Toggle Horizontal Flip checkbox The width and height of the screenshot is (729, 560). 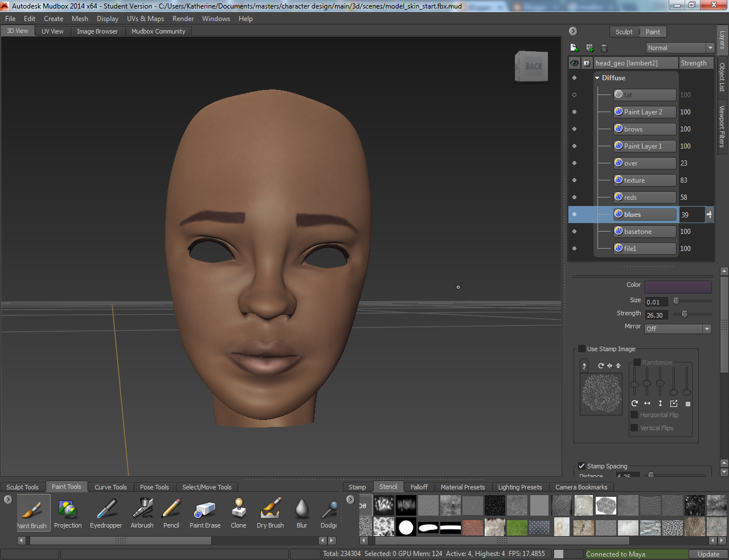click(634, 415)
